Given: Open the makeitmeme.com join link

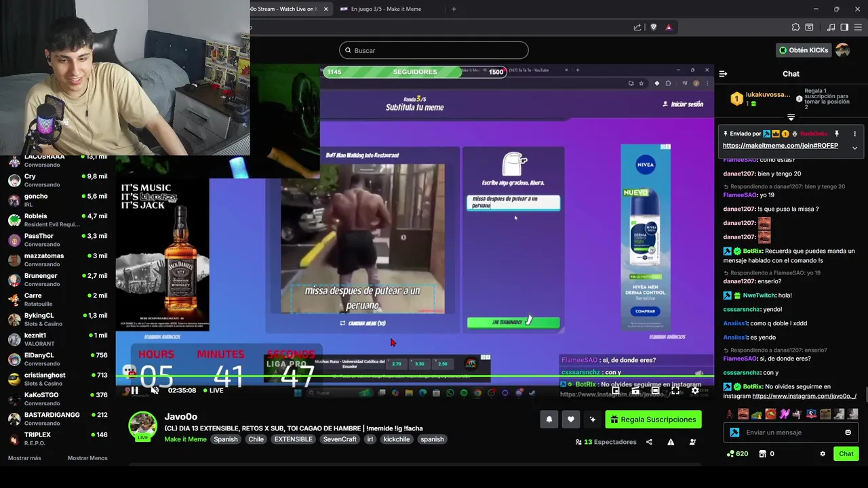Looking at the screenshot, I should point(781,146).
